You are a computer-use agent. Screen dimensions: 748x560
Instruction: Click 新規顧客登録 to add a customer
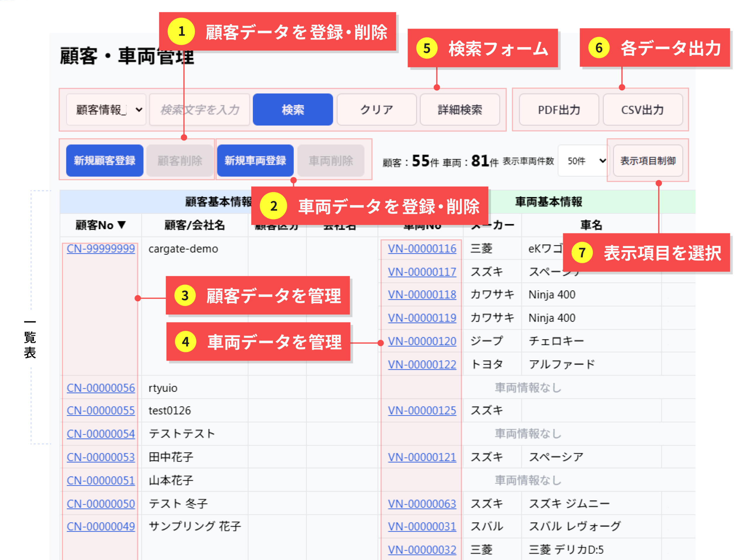(x=105, y=160)
